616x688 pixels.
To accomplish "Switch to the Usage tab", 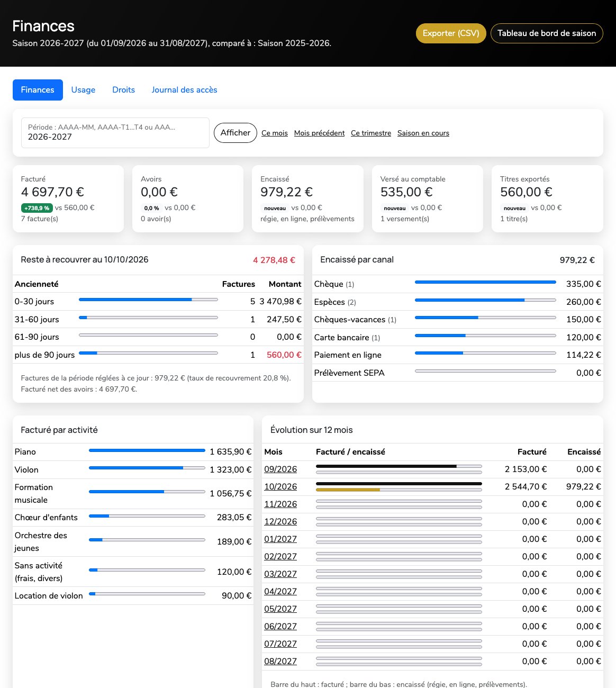I will [83, 90].
